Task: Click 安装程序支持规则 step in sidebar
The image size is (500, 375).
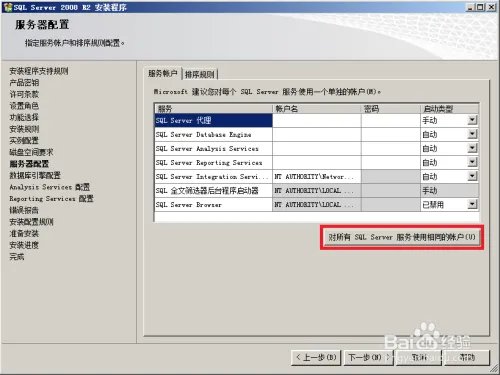Action: (x=39, y=71)
